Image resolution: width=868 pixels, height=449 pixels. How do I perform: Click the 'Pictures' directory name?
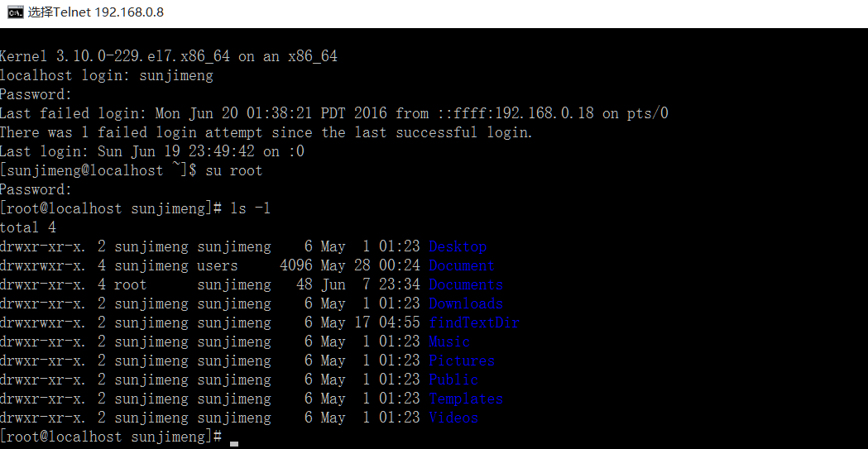(461, 361)
